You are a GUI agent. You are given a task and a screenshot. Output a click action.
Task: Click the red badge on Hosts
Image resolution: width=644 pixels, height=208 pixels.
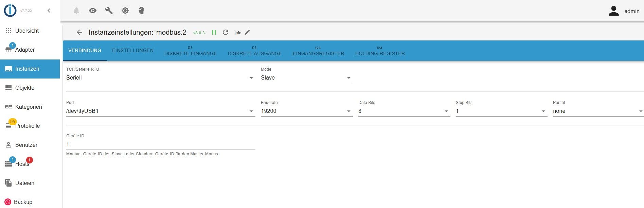(30, 160)
